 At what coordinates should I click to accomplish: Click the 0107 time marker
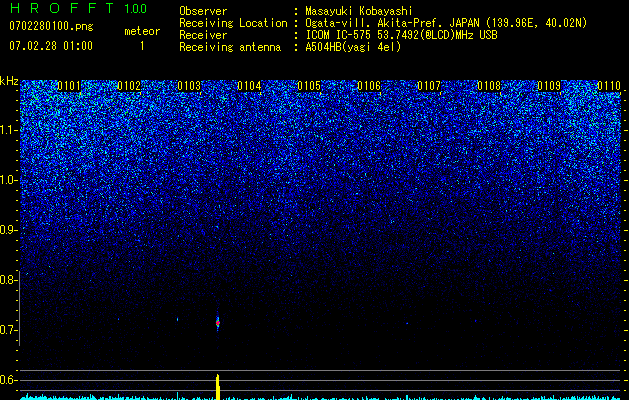[429, 86]
